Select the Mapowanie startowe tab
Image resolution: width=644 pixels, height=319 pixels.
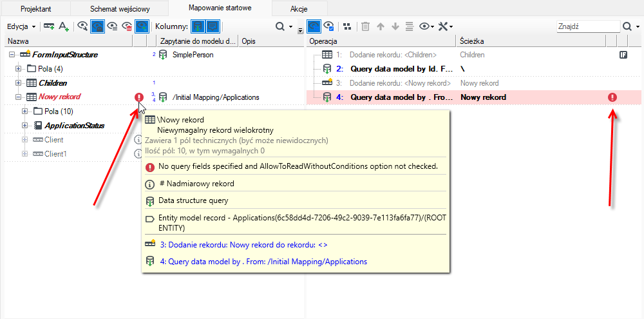220,8
